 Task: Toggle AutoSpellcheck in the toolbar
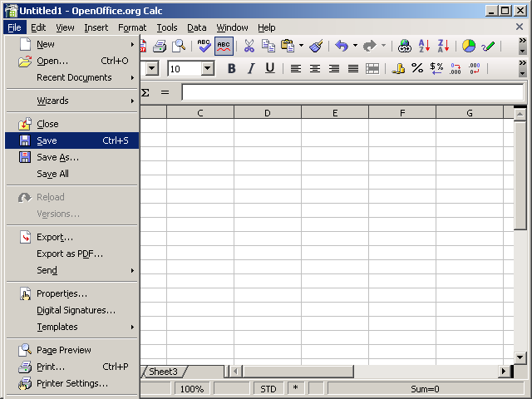(224, 46)
